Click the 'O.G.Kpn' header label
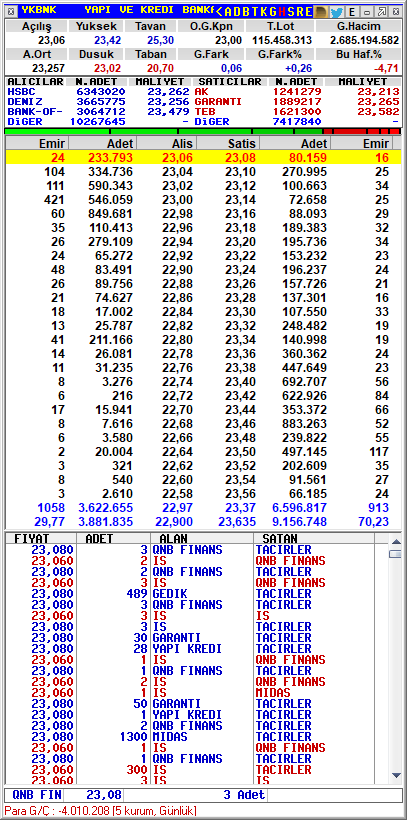 tap(210, 26)
